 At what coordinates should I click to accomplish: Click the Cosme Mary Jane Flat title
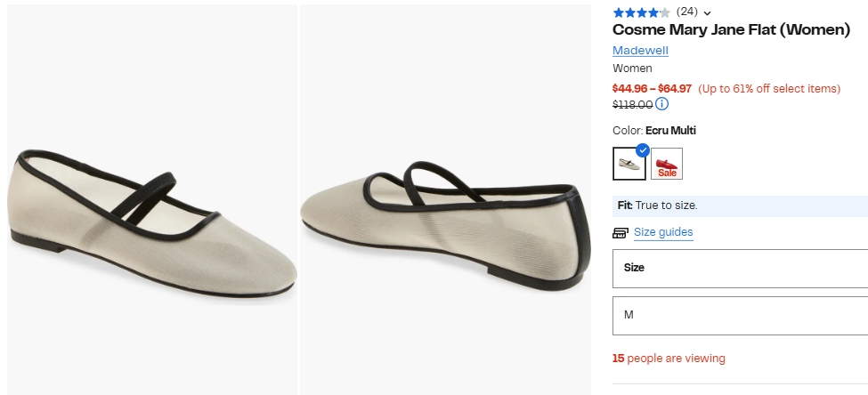point(731,29)
